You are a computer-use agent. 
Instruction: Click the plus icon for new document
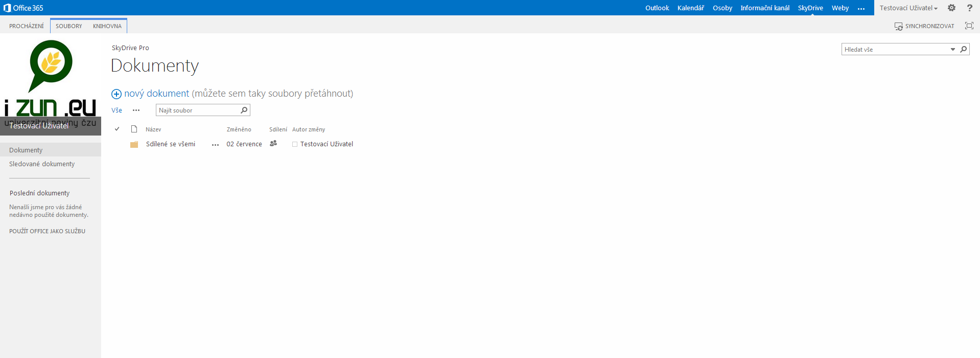click(x=116, y=94)
